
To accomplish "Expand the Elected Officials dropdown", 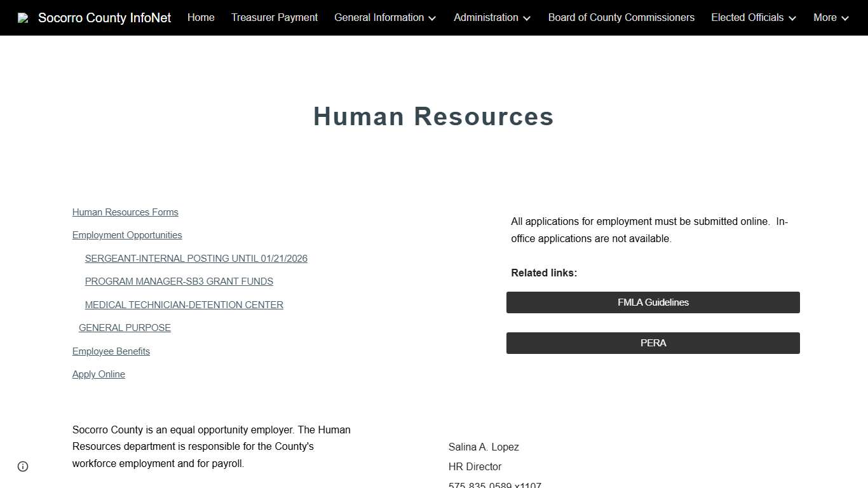I will click(752, 18).
